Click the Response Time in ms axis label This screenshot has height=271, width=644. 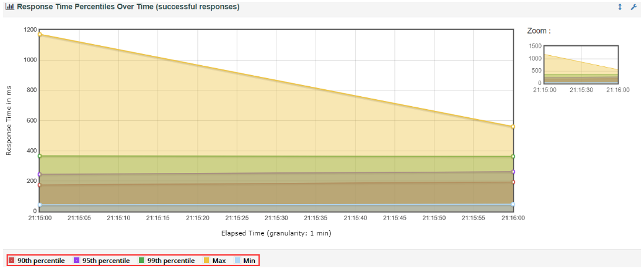(9, 121)
